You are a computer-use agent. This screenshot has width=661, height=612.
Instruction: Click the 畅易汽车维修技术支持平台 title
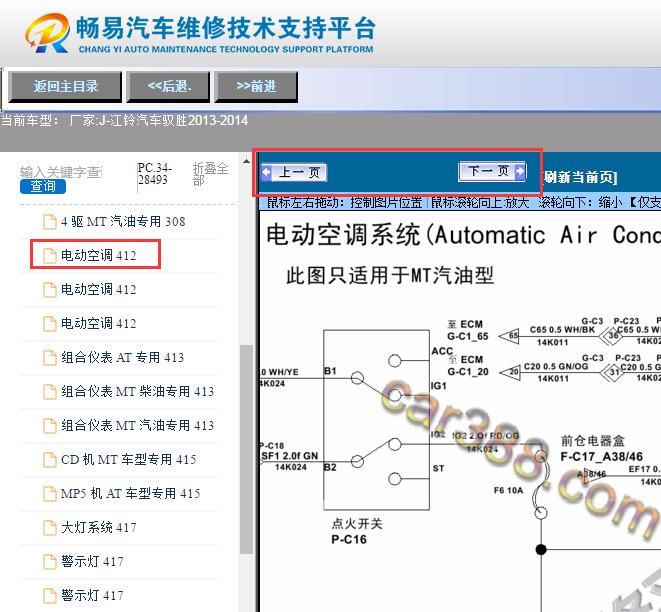[225, 28]
